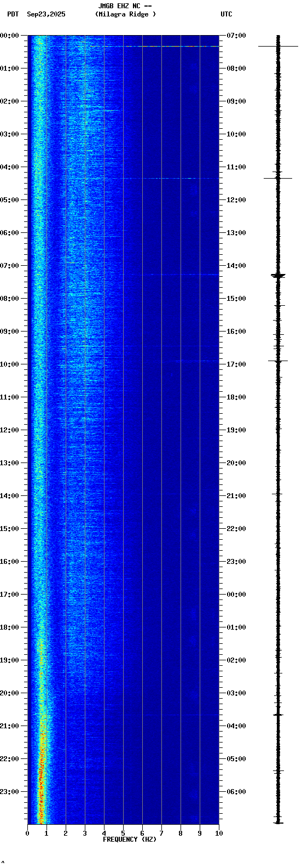Click the 17:00 PDT time label
Viewport: 302px width, 868px height.
click(x=9, y=595)
